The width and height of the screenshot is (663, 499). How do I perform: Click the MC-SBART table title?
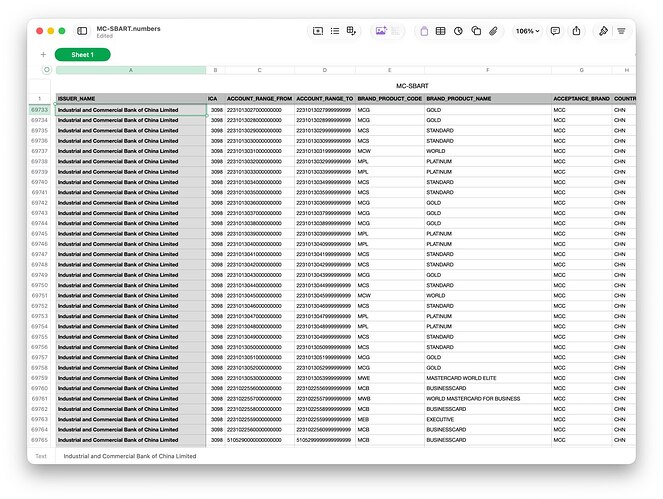(x=412, y=86)
